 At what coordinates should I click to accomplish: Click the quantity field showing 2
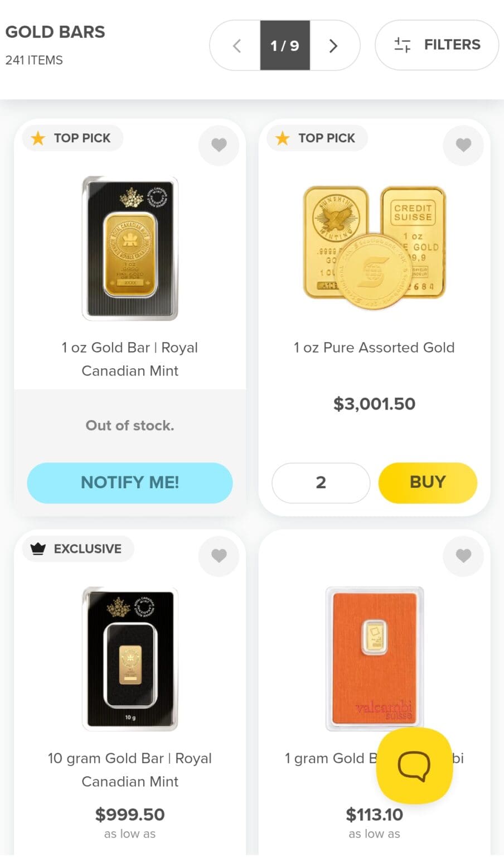[x=321, y=483]
